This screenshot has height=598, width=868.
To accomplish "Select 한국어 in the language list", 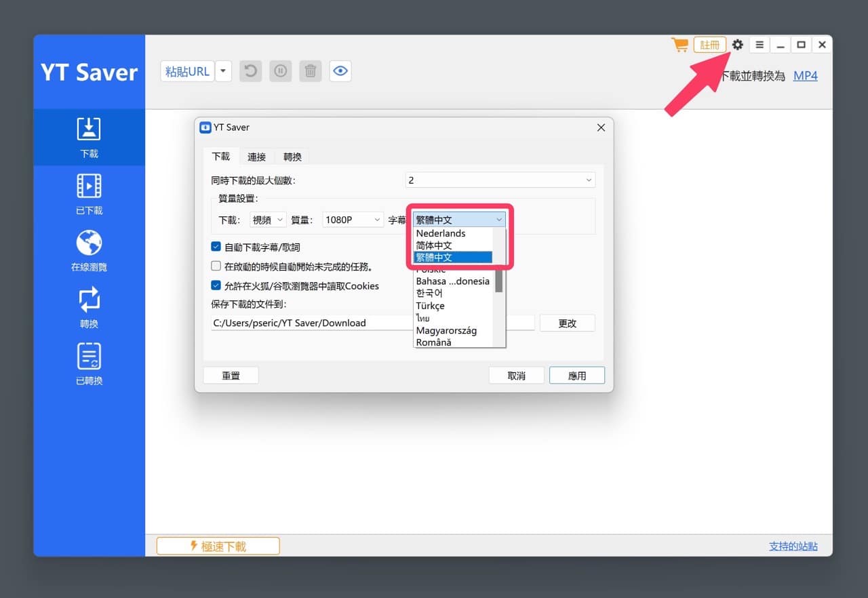I will [x=453, y=294].
